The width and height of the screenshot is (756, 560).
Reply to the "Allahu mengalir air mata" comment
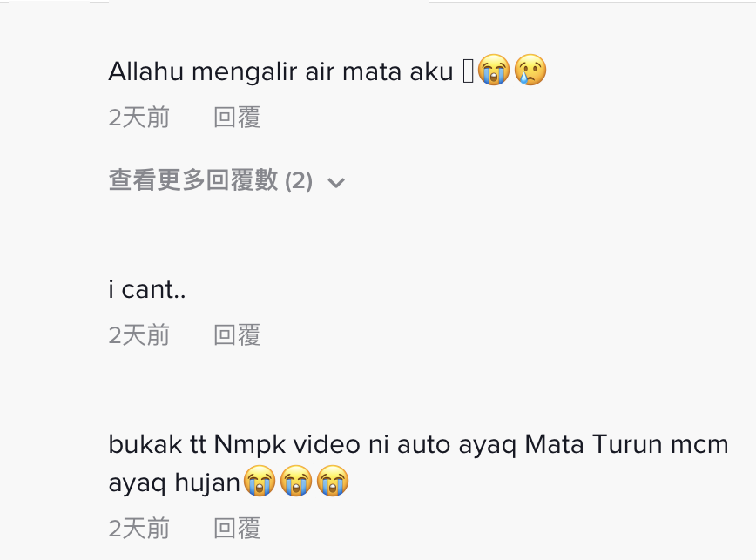237,118
